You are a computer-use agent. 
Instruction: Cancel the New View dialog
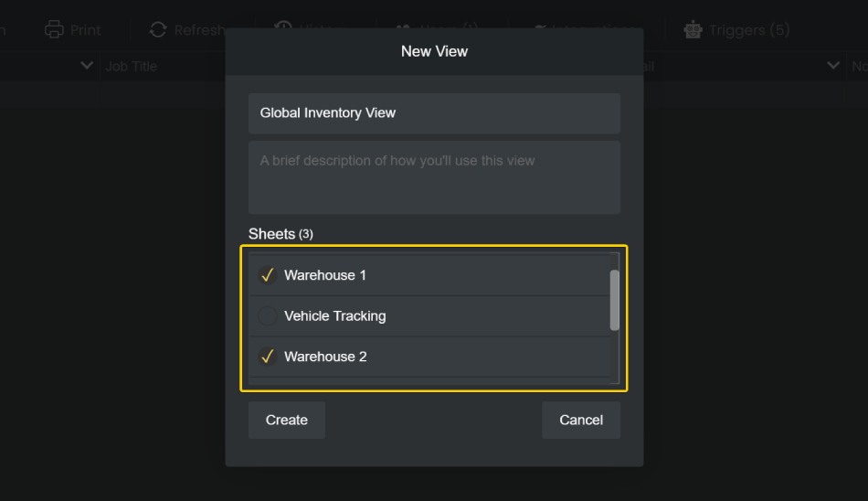point(581,420)
